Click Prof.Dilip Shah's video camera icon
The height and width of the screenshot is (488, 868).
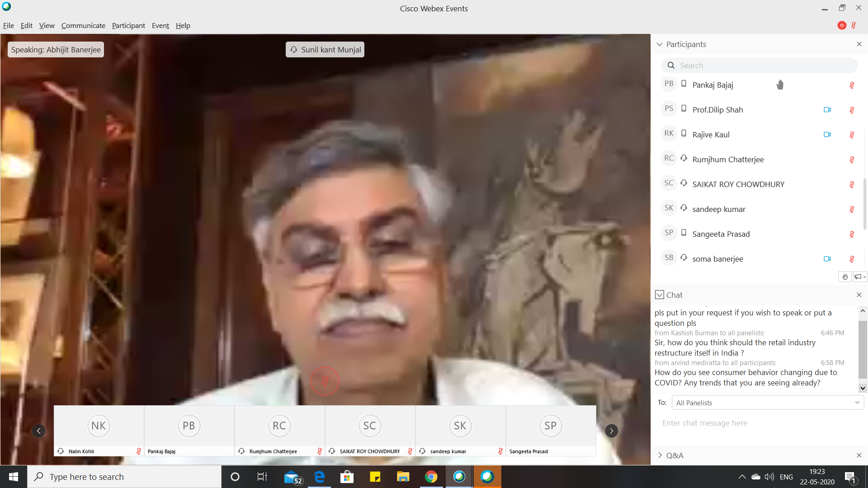827,110
